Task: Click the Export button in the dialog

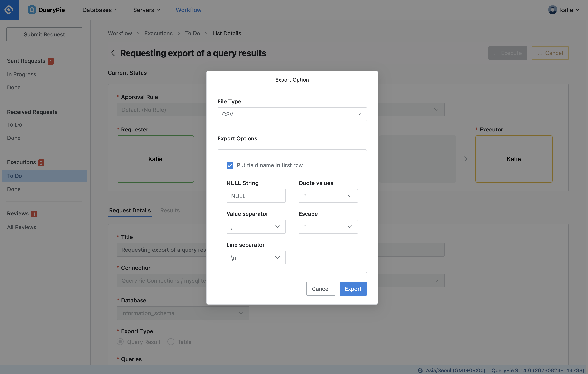Action: pyautogui.click(x=353, y=289)
